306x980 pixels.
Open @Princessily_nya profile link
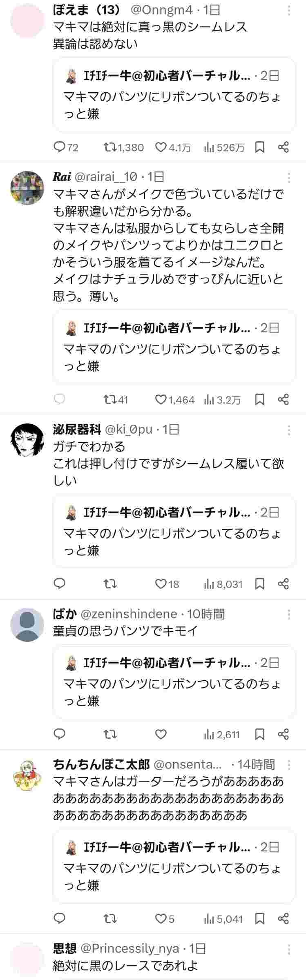(129, 948)
